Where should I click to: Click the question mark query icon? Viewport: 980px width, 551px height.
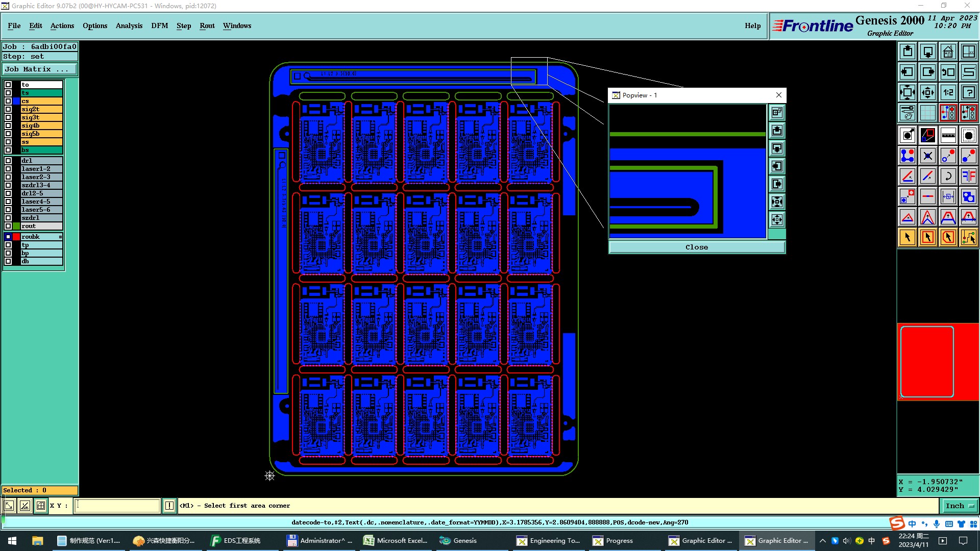[x=968, y=92]
